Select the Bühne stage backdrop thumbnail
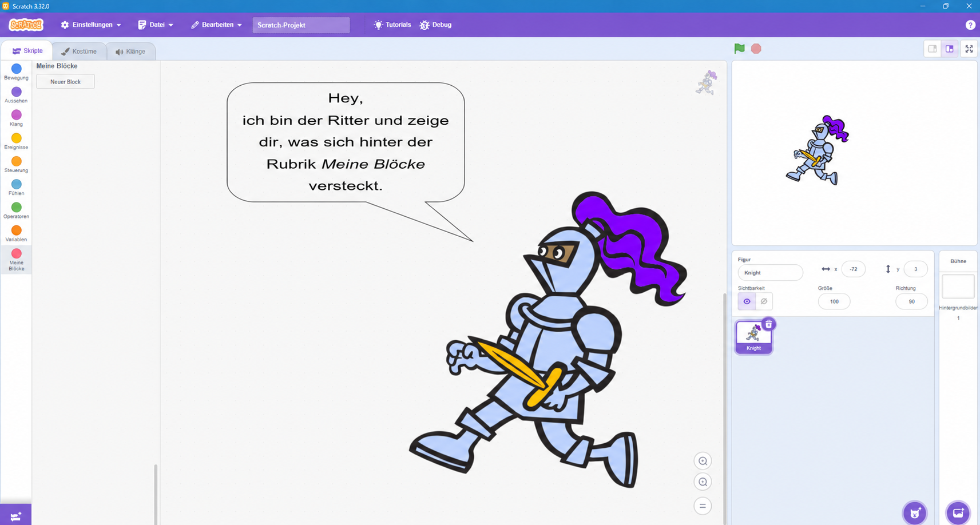This screenshot has height=525, width=980. (958, 287)
